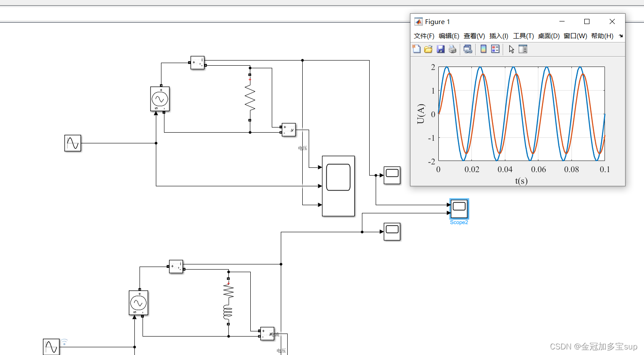The height and width of the screenshot is (355, 644).
Task: Click the upper Sine Wave source block
Action: coord(73,143)
